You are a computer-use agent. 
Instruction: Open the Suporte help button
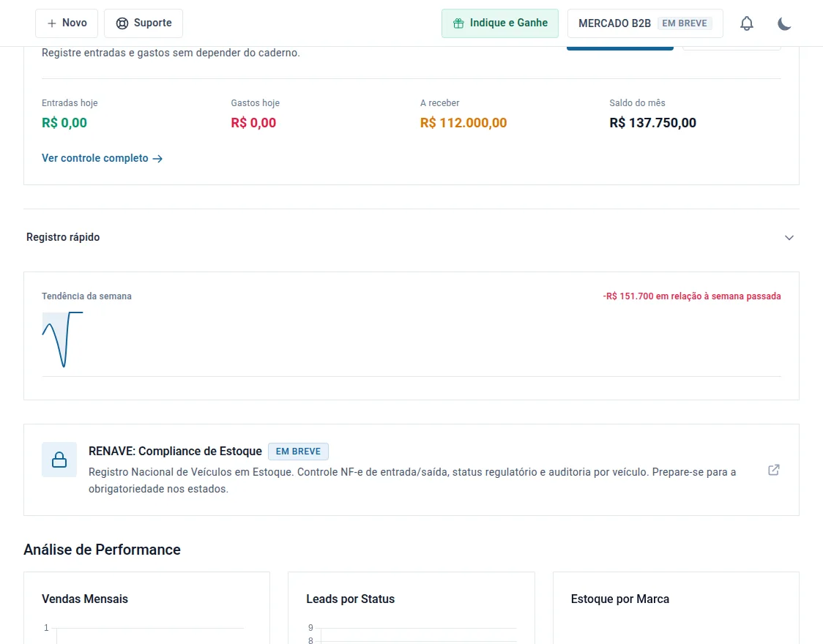(x=144, y=23)
